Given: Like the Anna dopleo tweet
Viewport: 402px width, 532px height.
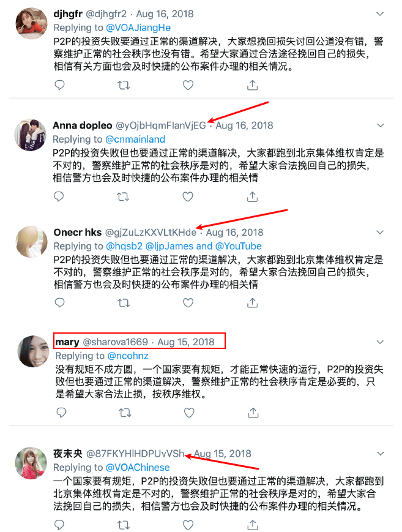Looking at the screenshot, I should pyautogui.click(x=188, y=197).
